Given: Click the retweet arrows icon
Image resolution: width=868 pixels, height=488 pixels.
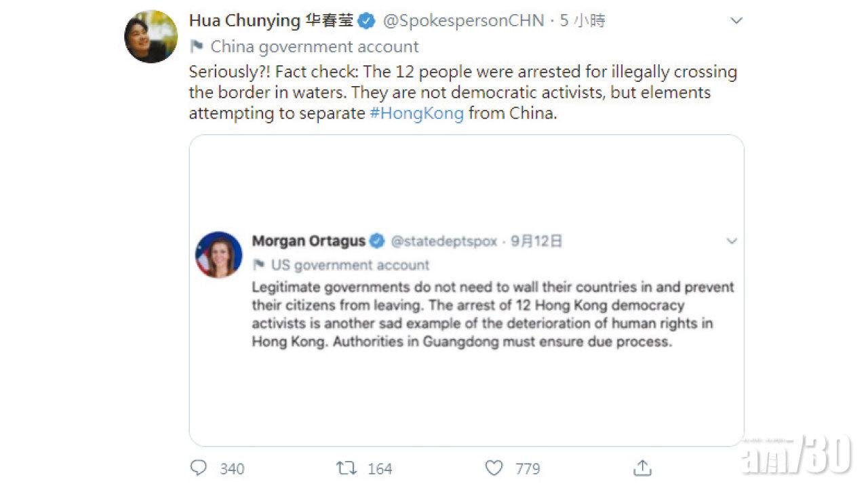Looking at the screenshot, I should 346,468.
